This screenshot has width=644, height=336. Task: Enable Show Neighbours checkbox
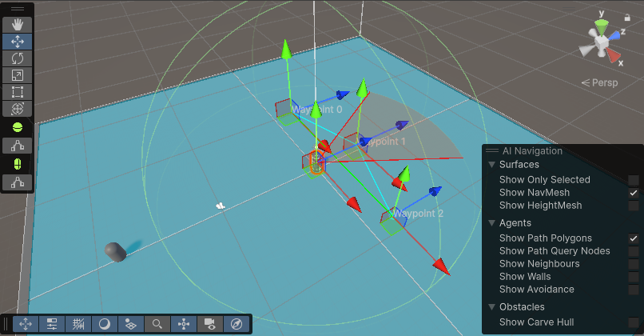click(x=634, y=264)
